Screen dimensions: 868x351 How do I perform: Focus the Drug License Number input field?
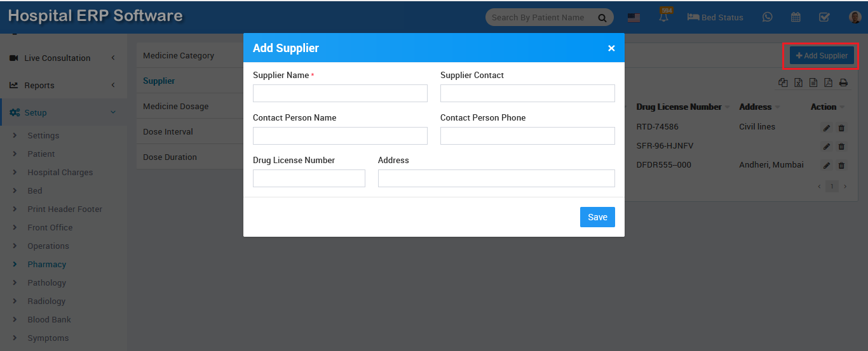point(309,178)
